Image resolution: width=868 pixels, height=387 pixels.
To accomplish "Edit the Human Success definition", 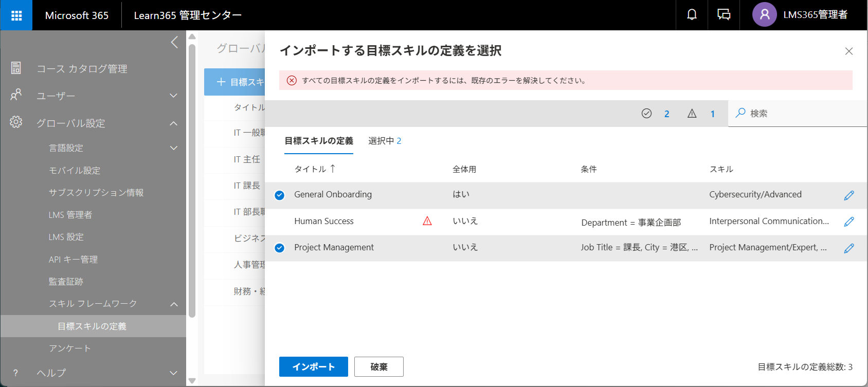I will pyautogui.click(x=849, y=222).
